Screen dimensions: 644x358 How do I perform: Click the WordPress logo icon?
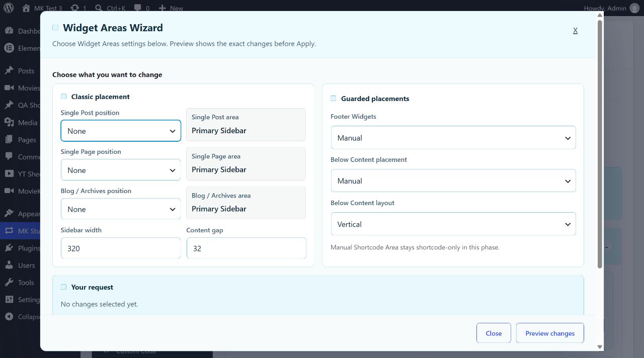(x=9, y=8)
